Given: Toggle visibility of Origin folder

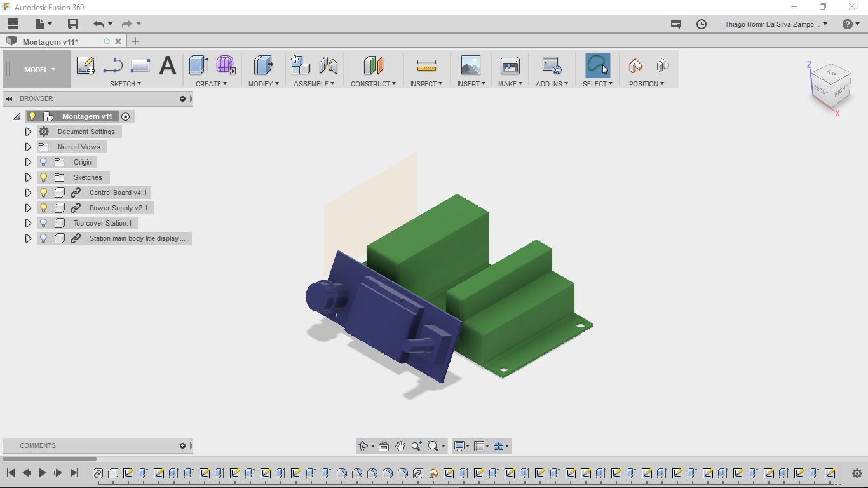Looking at the screenshot, I should [x=43, y=162].
